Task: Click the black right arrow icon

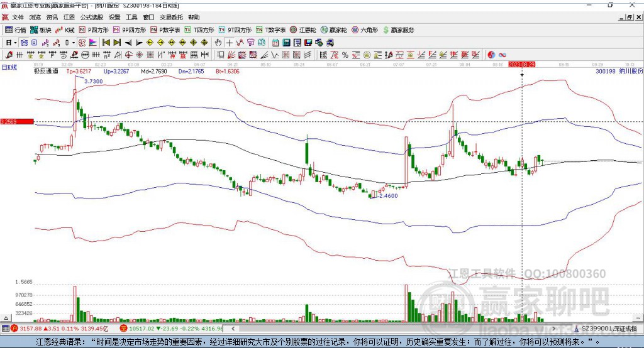Action: (139, 43)
